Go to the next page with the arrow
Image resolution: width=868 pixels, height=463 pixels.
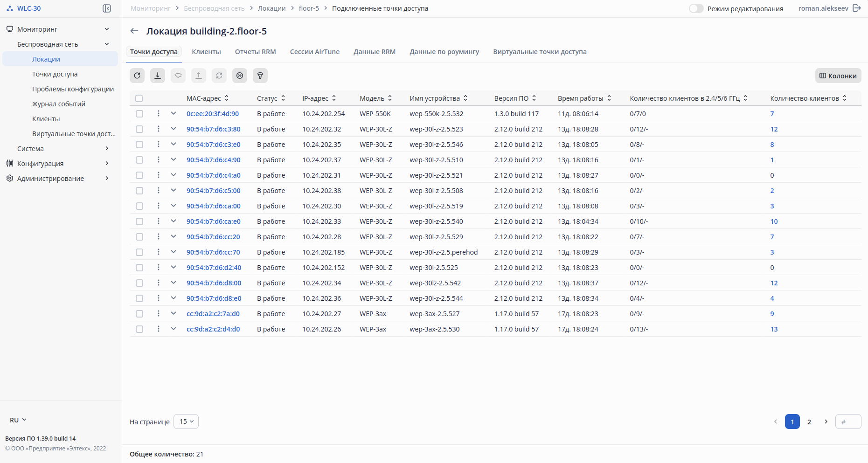pyautogui.click(x=826, y=422)
